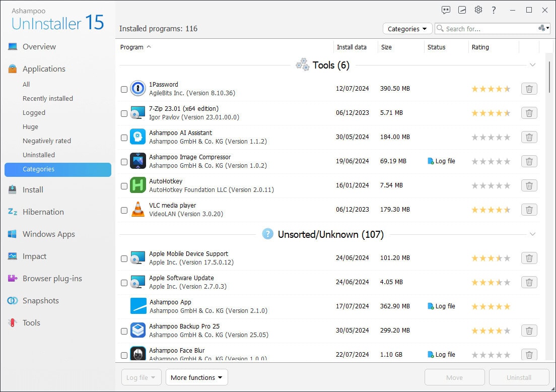Select Negatively rated filter
556x392 pixels.
[47, 141]
